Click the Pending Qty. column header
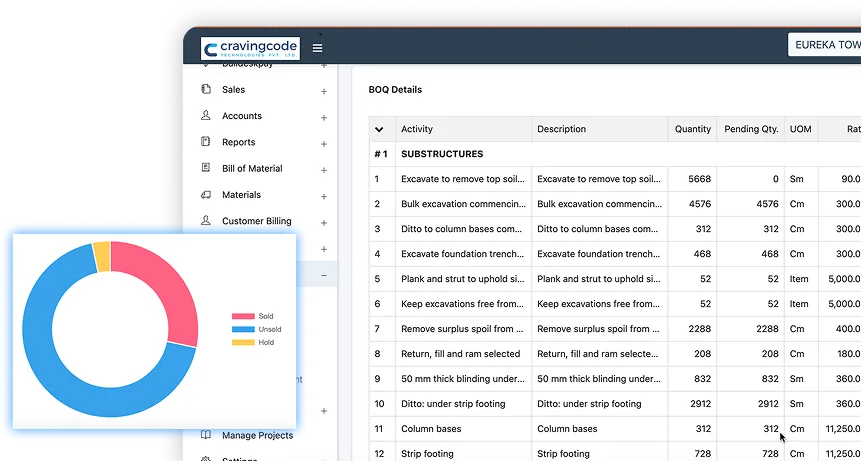The width and height of the screenshot is (861, 461). pos(750,129)
